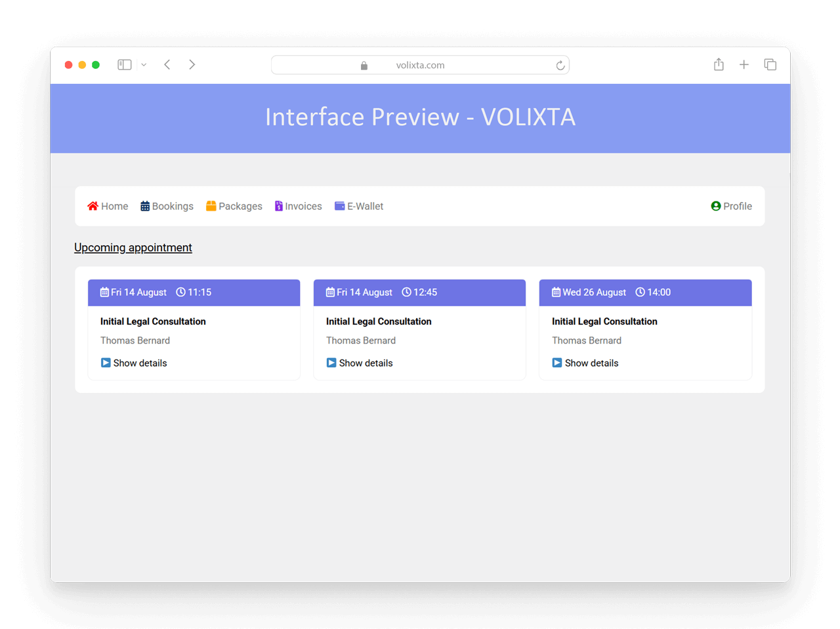Click the Upcoming appointment heading link
This screenshot has height=629, width=840.
coord(133,247)
